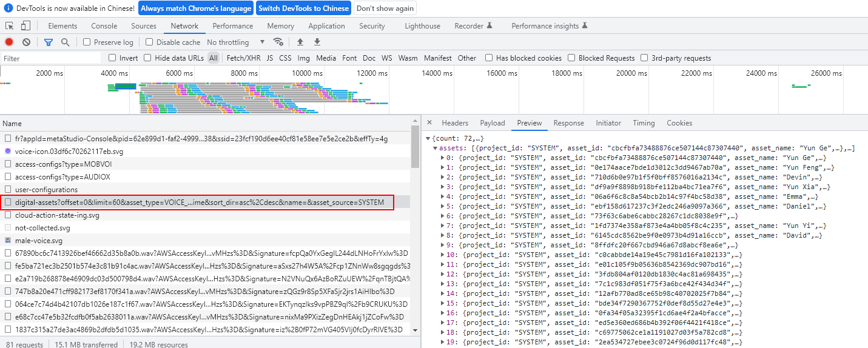Toggle the network filter funnel icon

coord(49,42)
